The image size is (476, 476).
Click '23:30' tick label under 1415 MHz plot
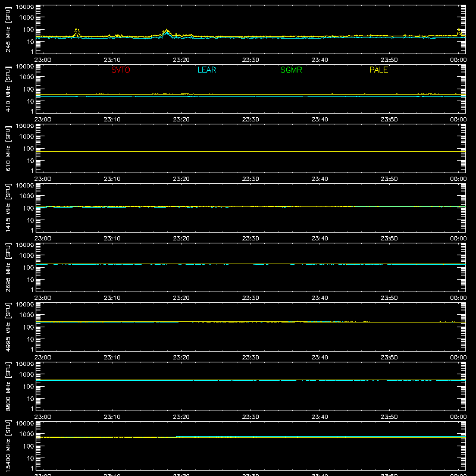click(250, 239)
